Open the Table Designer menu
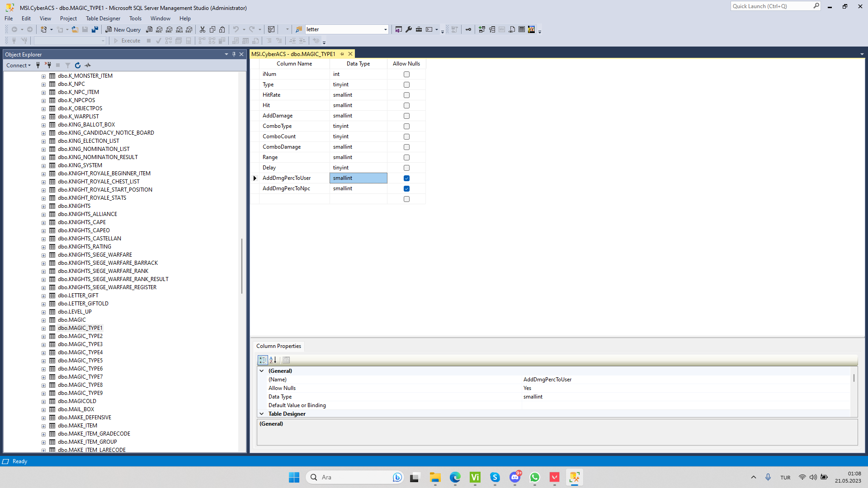Viewport: 868px width, 488px height. click(x=103, y=19)
